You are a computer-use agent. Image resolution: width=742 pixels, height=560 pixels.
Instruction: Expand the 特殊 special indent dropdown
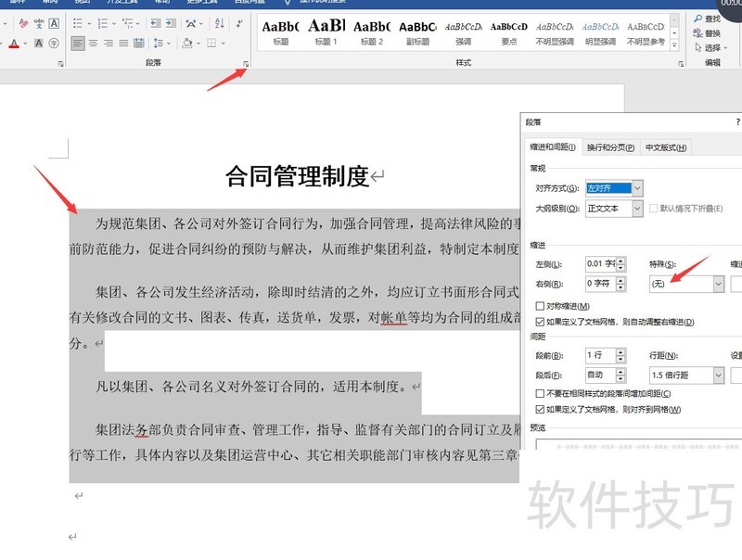718,284
